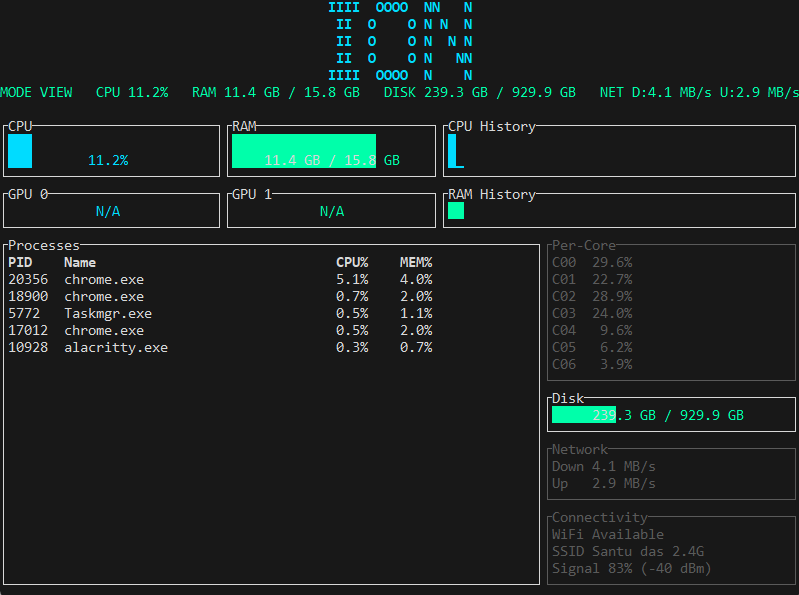799x595 pixels.
Task: Click the PID column header
Action: pyautogui.click(x=20, y=262)
